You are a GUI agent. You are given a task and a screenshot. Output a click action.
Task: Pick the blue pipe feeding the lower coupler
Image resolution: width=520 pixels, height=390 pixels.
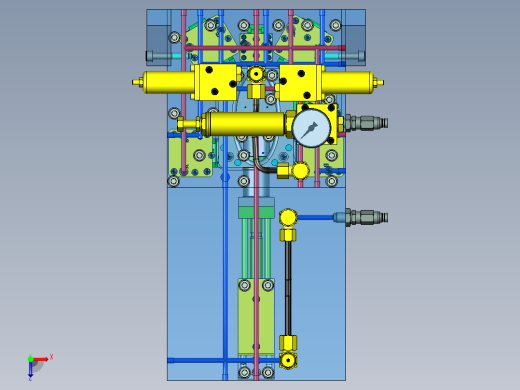click(315, 218)
